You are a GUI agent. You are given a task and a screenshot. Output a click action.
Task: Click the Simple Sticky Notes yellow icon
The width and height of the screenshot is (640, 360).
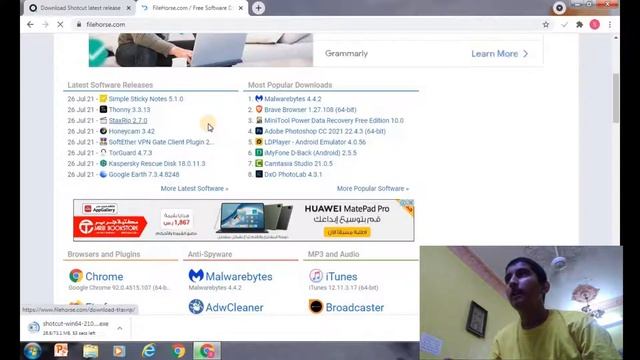pos(103,98)
